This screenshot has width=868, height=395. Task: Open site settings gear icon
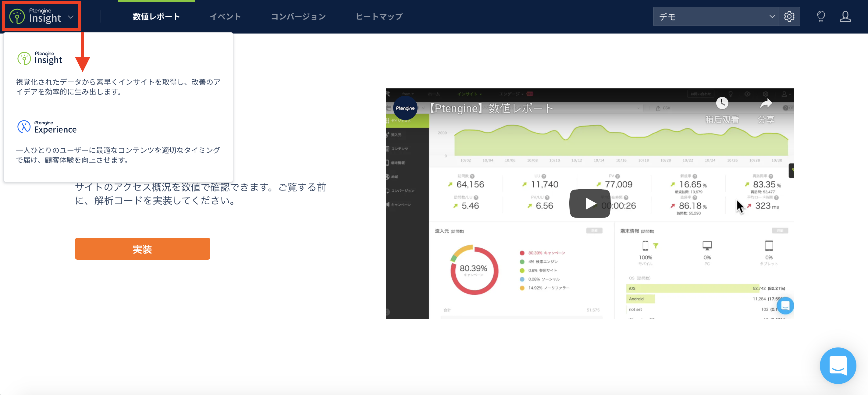[789, 16]
